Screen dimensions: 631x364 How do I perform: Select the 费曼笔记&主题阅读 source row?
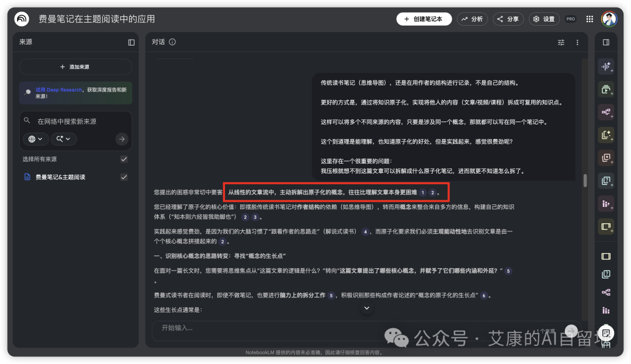coord(75,177)
